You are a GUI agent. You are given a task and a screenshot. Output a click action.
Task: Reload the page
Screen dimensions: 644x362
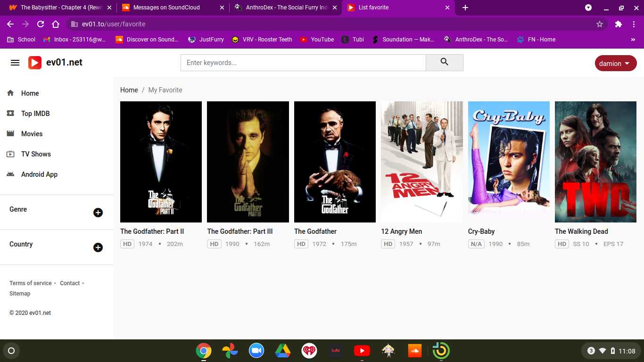(41, 24)
